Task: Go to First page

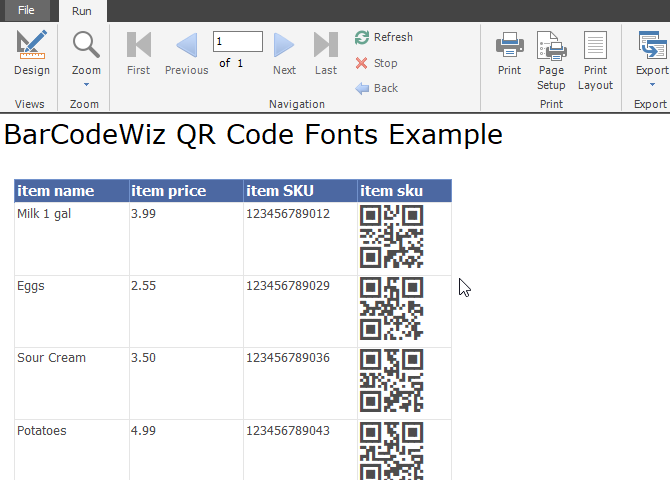Action: pos(138,53)
